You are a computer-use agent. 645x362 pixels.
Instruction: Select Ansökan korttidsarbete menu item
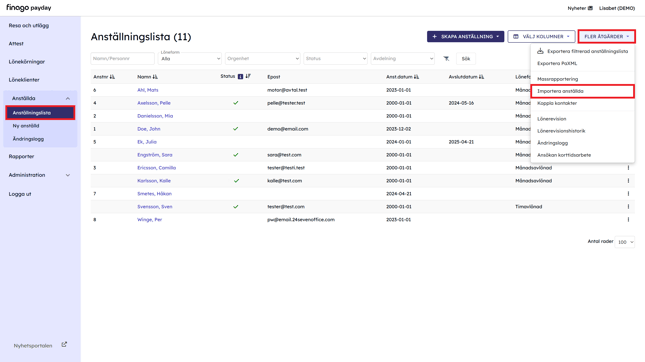[564, 155]
